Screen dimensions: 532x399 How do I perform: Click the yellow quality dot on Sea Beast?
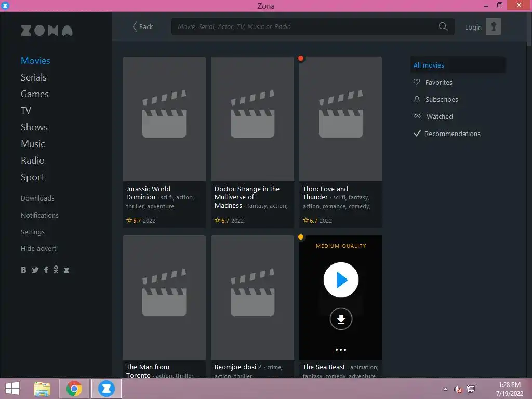pyautogui.click(x=301, y=237)
